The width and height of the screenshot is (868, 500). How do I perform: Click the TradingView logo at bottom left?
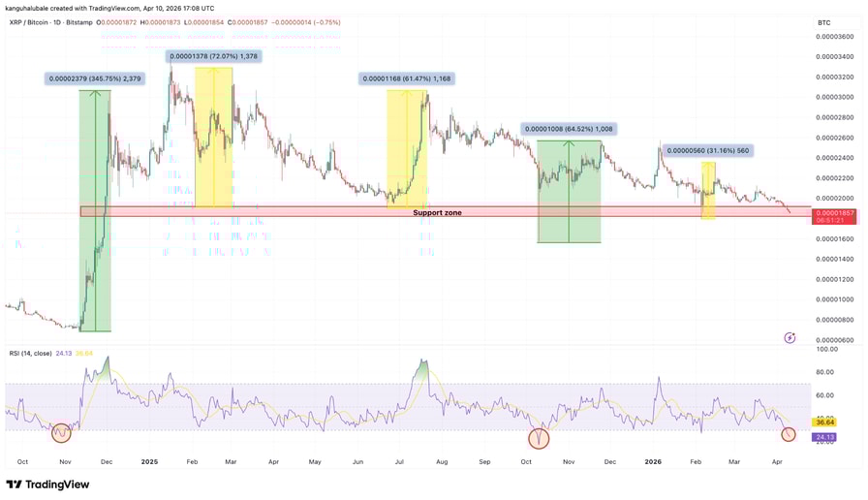pyautogui.click(x=47, y=484)
